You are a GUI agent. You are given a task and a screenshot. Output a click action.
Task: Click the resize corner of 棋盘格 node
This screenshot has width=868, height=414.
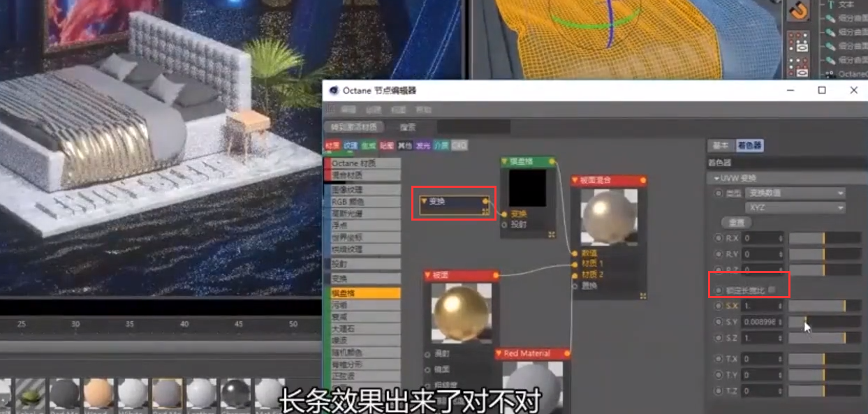point(552,234)
